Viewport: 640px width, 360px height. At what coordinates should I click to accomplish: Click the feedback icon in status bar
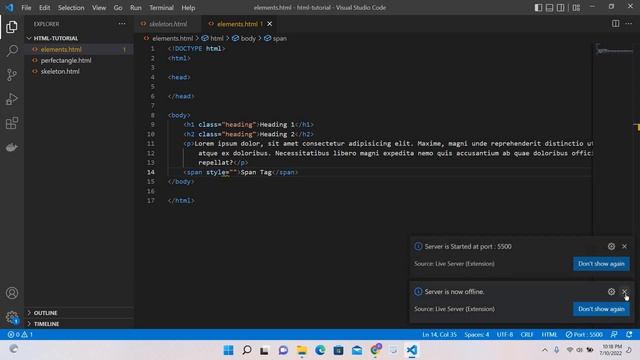coord(614,334)
